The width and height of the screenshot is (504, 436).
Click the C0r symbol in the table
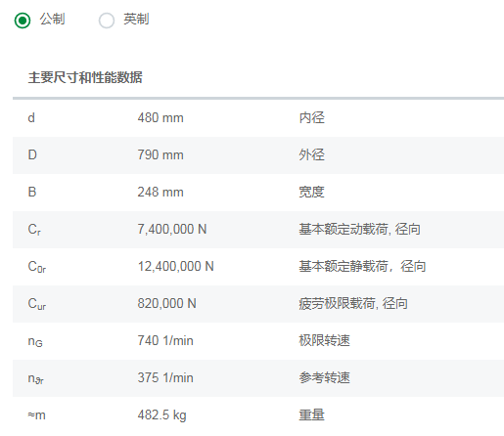point(37,267)
